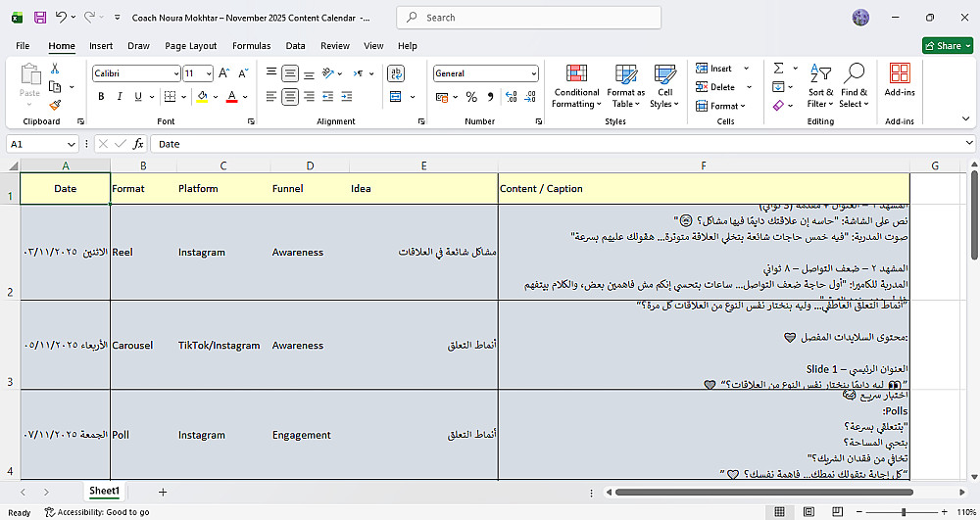Screen dimensions: 980x520
Task: Open the Review tab
Action: (335, 46)
